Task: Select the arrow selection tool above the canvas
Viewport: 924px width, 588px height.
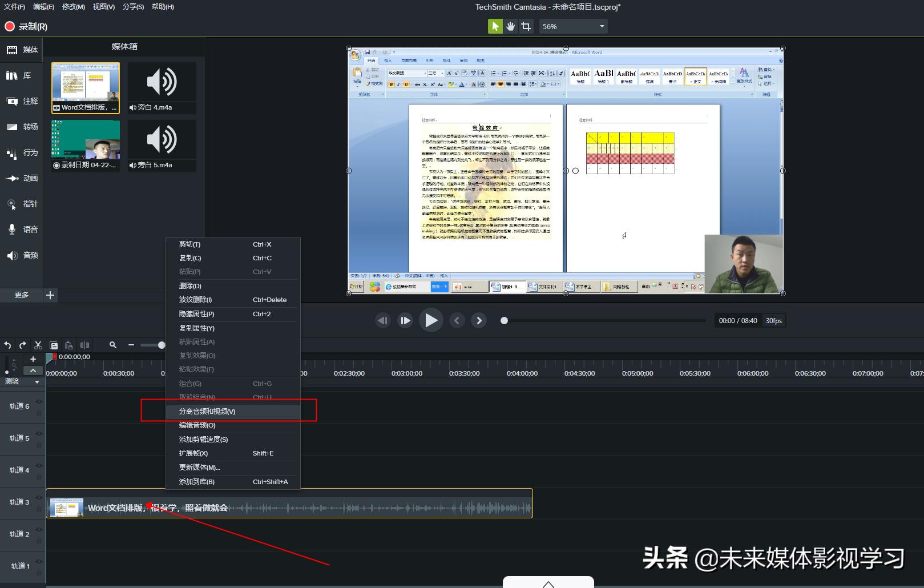Action: point(494,26)
